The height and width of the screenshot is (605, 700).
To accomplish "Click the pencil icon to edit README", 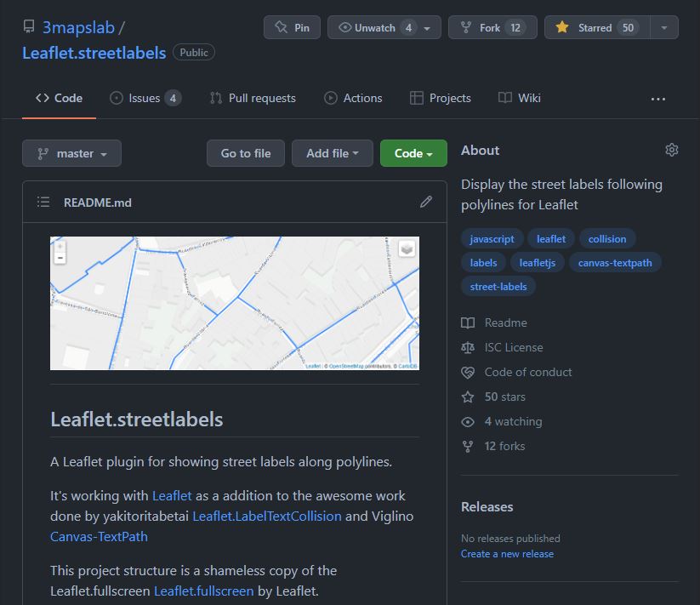I will [x=426, y=202].
